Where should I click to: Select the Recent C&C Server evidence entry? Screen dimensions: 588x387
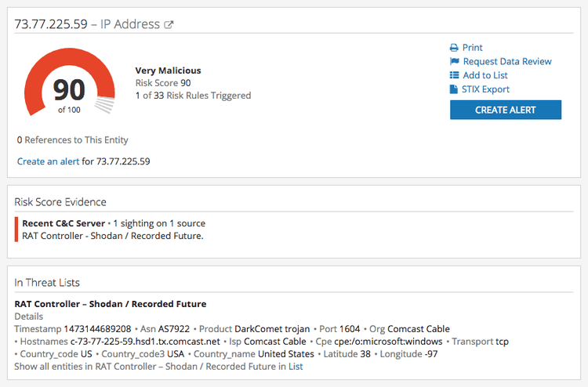pos(64,223)
